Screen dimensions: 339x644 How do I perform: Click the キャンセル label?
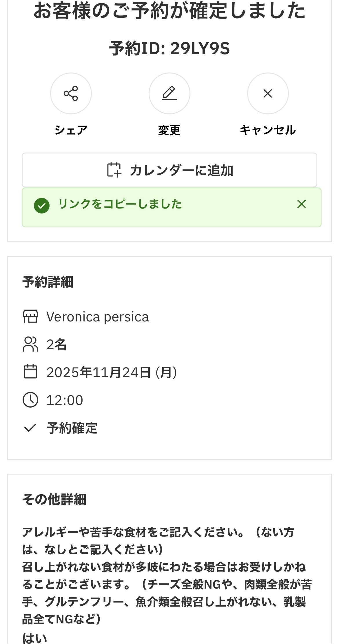tap(268, 130)
